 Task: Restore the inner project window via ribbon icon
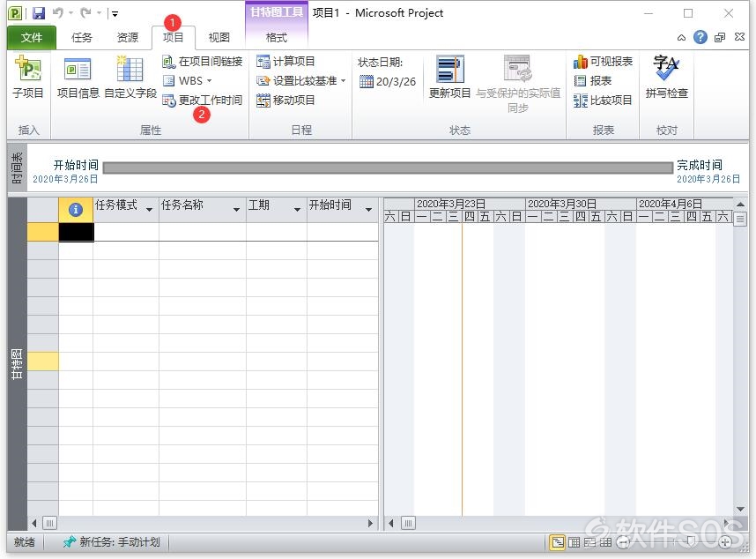point(720,38)
